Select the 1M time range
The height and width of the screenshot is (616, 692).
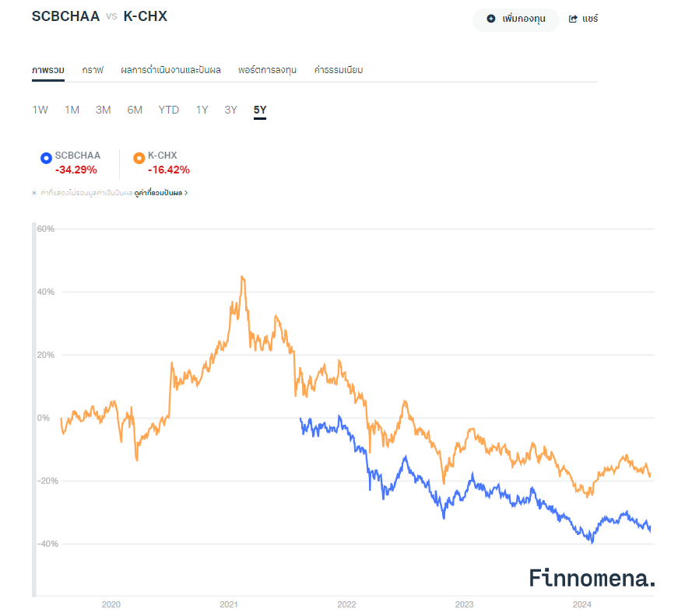pos(72,110)
